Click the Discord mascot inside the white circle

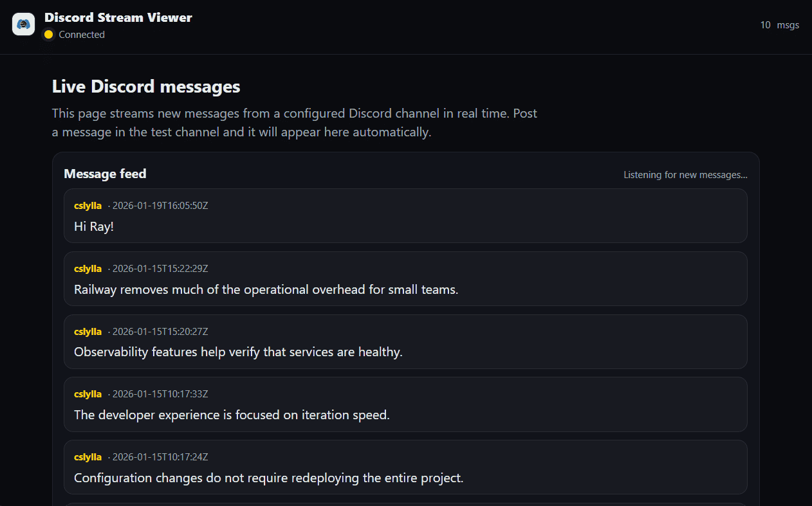23,23
